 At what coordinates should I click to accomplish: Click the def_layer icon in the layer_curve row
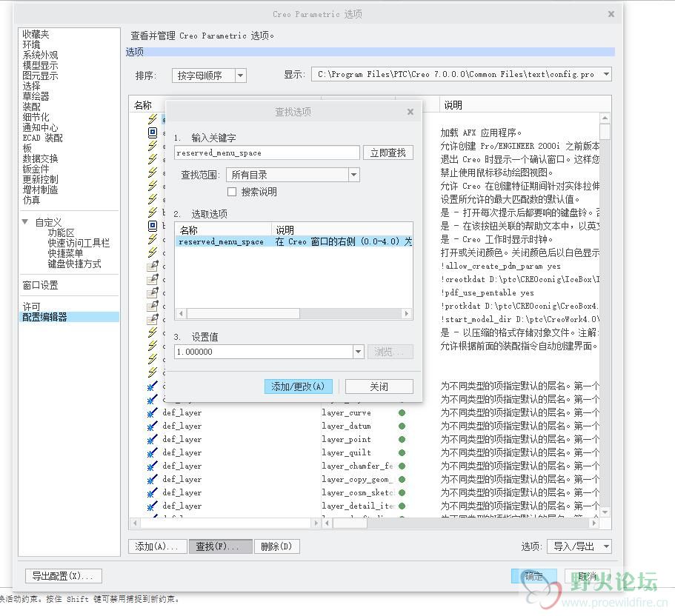pos(152,413)
